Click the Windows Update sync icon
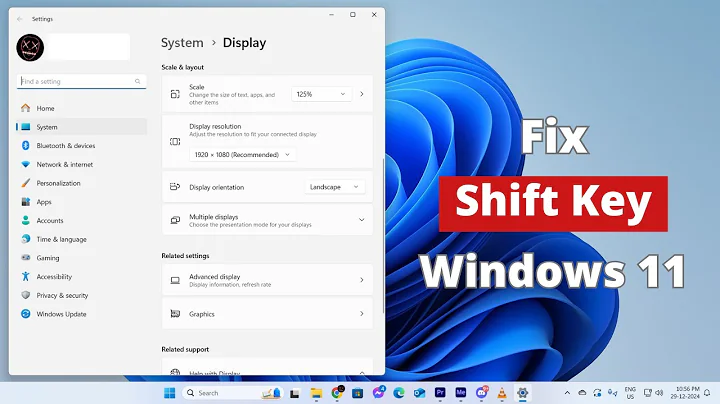The width and height of the screenshot is (720, 404). pos(26,314)
